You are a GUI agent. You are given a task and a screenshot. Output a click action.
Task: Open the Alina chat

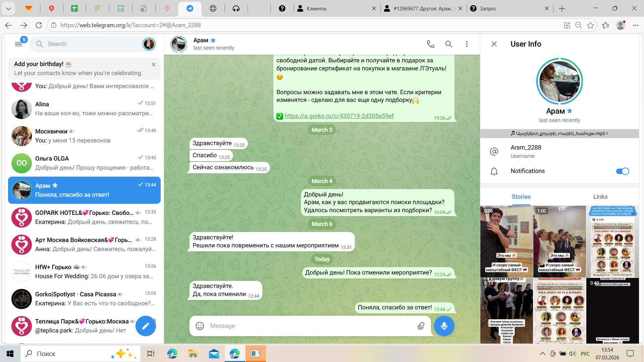point(84,109)
